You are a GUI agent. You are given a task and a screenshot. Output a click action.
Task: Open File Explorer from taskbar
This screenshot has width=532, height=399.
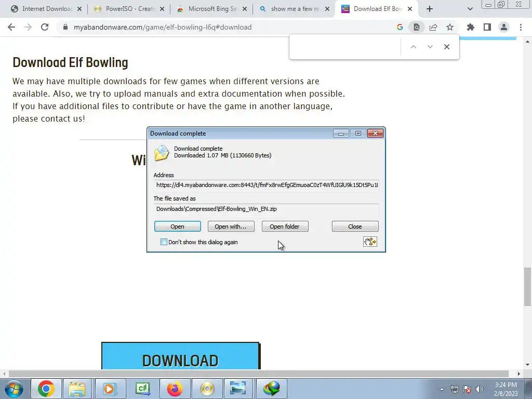point(77,389)
